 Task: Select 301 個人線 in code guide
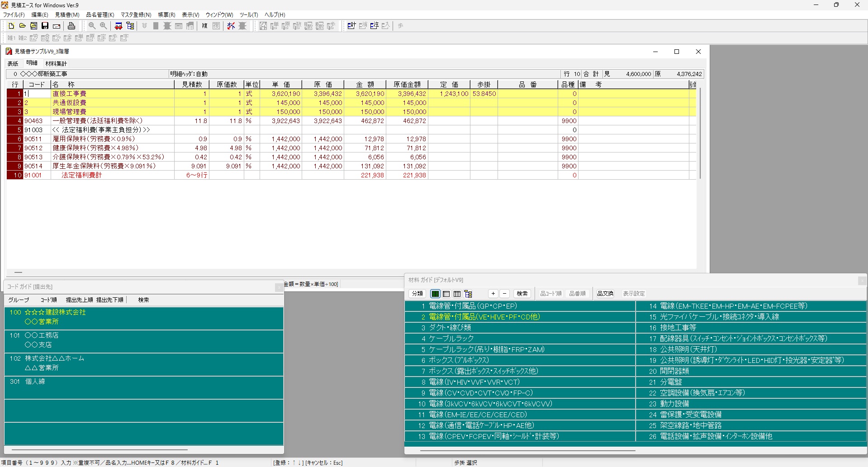(144, 387)
